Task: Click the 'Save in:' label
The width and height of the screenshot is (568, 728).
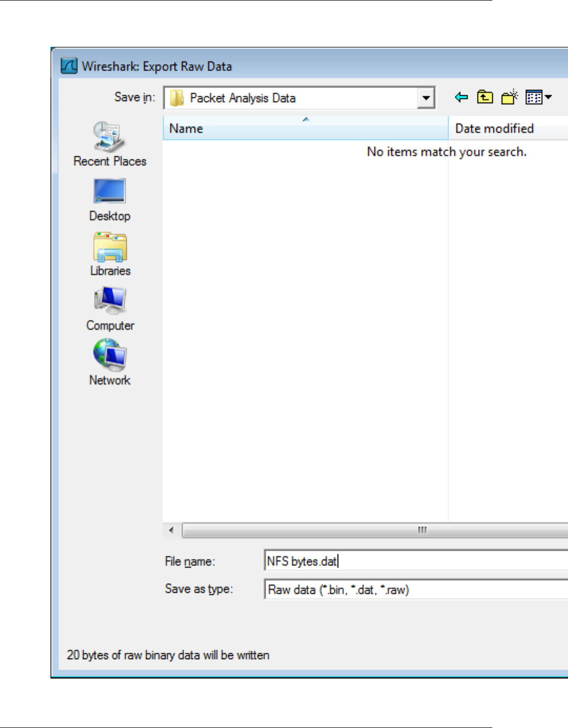Action: click(135, 97)
